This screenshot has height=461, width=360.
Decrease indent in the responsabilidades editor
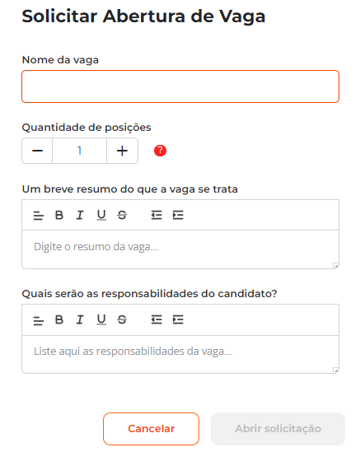pos(156,320)
